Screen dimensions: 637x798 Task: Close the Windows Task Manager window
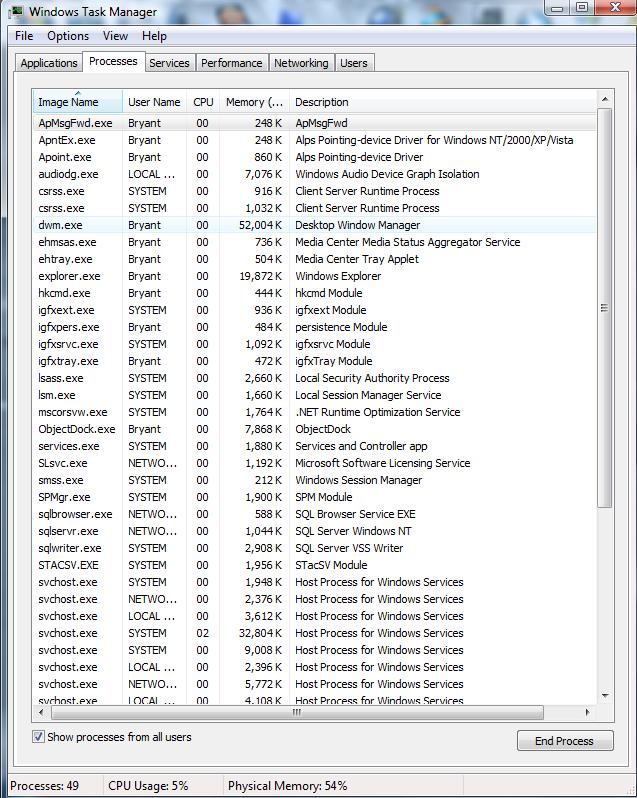click(615, 8)
